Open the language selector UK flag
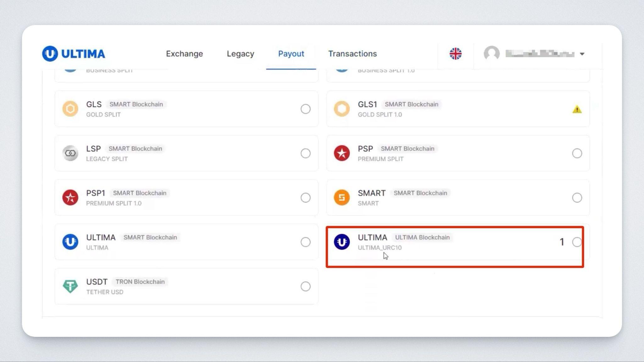This screenshot has width=644, height=362. 455,54
